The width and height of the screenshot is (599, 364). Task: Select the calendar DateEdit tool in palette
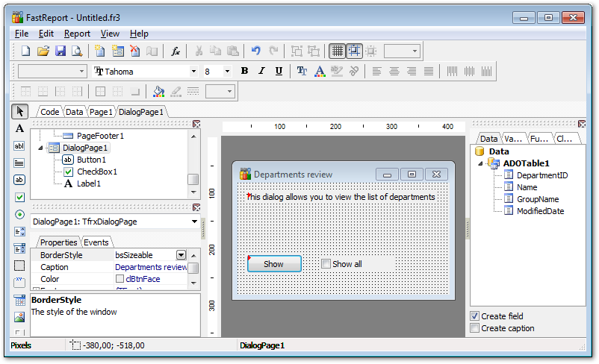point(19,301)
